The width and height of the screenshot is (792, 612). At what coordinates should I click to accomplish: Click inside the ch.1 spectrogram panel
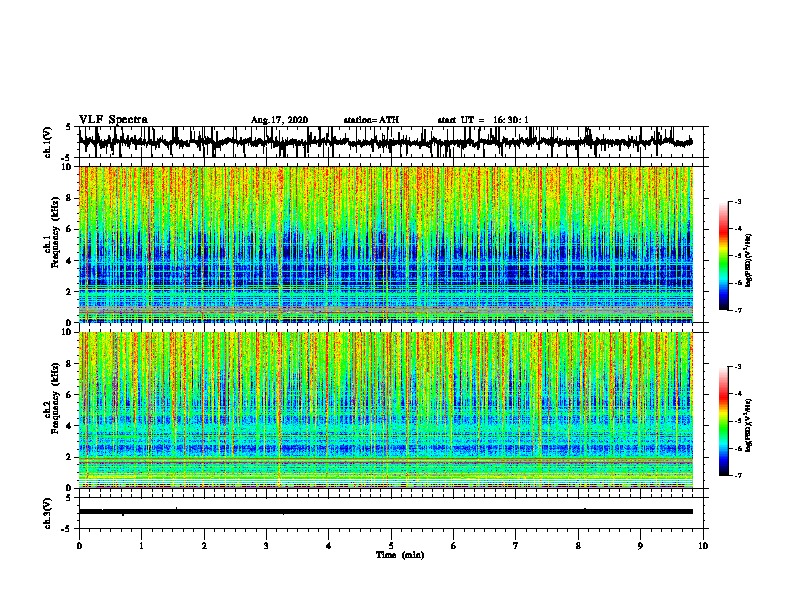tap(386, 244)
